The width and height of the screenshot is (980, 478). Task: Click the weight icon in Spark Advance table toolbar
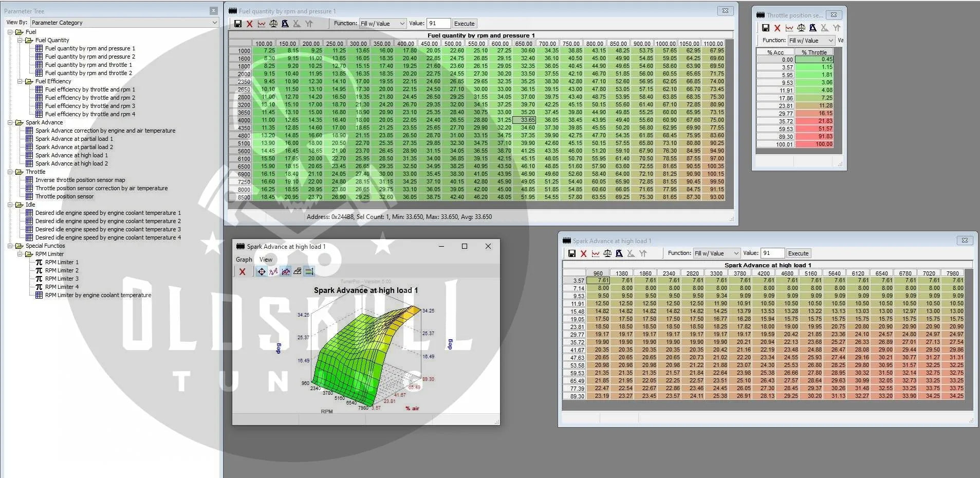[x=619, y=253]
